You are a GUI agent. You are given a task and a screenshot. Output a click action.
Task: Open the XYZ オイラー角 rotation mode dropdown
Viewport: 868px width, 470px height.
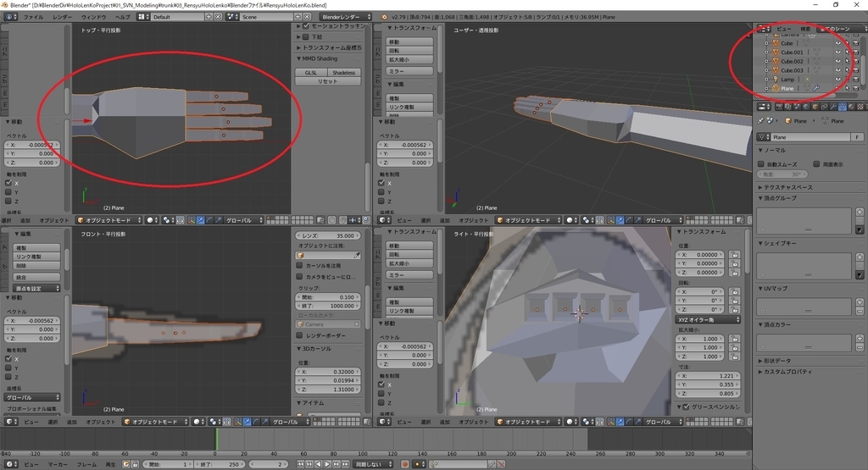(708, 319)
